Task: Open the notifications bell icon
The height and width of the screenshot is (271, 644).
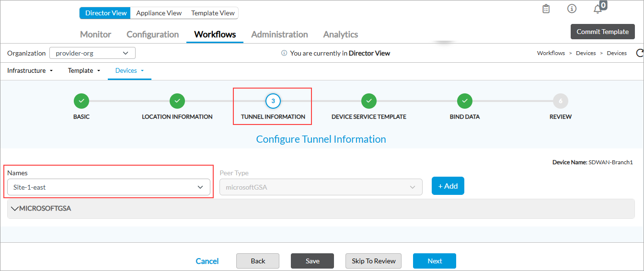Action: point(598,9)
